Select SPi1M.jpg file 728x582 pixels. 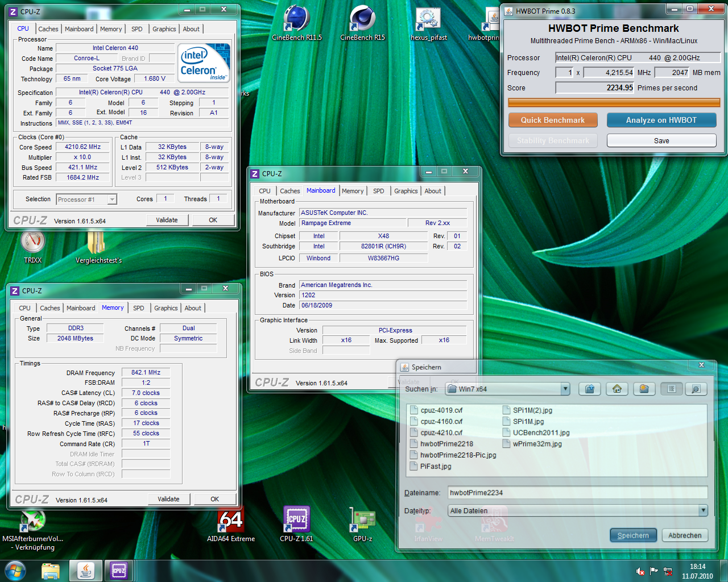point(523,422)
